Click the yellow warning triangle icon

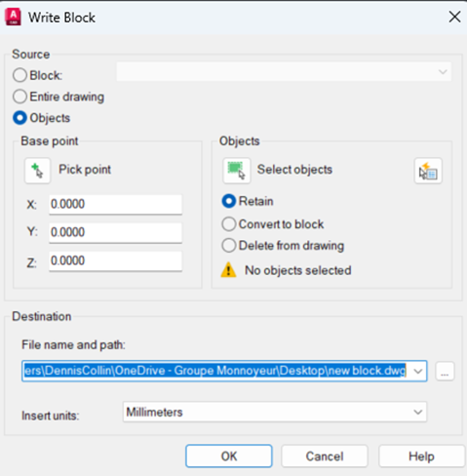tap(228, 270)
